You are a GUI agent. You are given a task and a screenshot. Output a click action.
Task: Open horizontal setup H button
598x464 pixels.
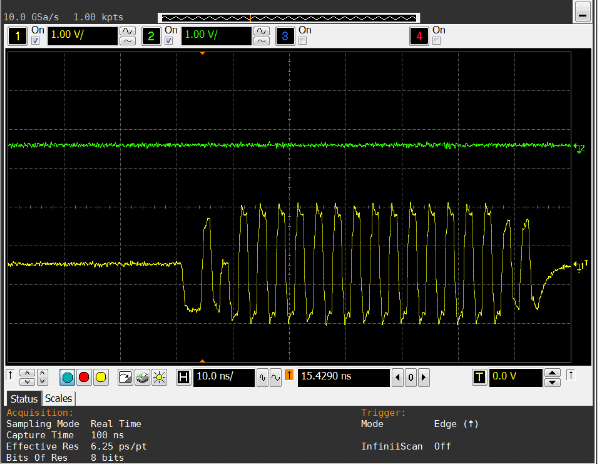(x=183, y=377)
